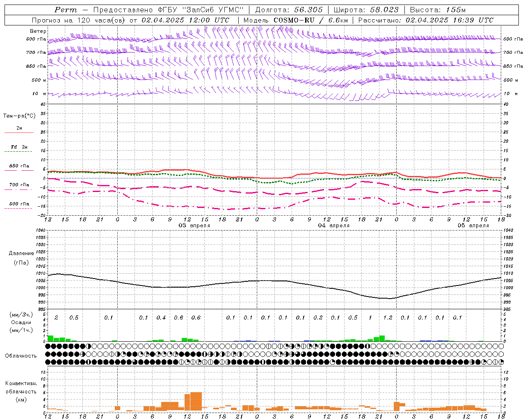
Task: Click the 1.2 precipitation total value
Action: [x=388, y=317]
